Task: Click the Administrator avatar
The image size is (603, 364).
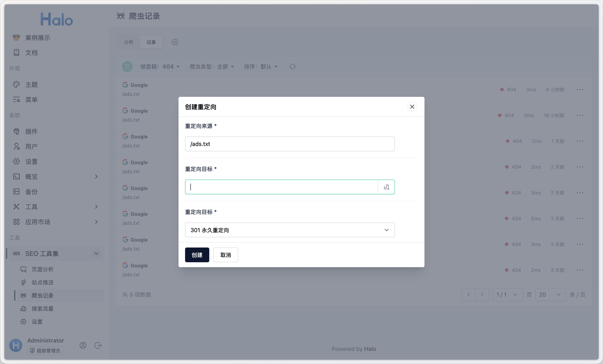Action: [16, 345]
